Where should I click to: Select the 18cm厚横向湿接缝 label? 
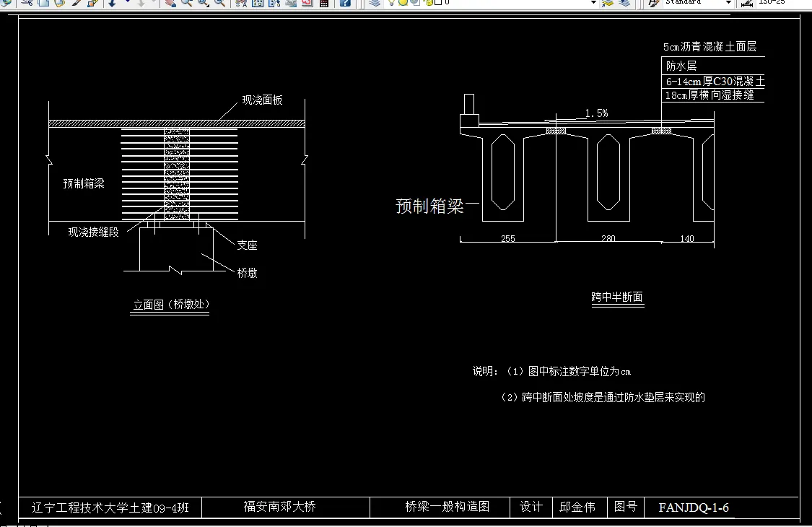(710, 95)
